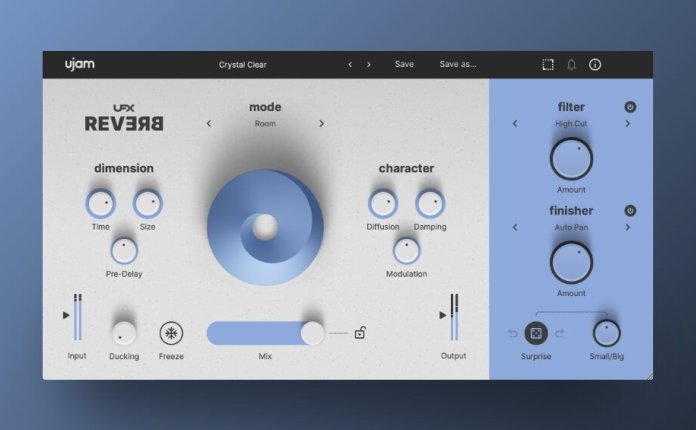Click the Input level meter
Viewport: 696px width, 430px height.
78,317
